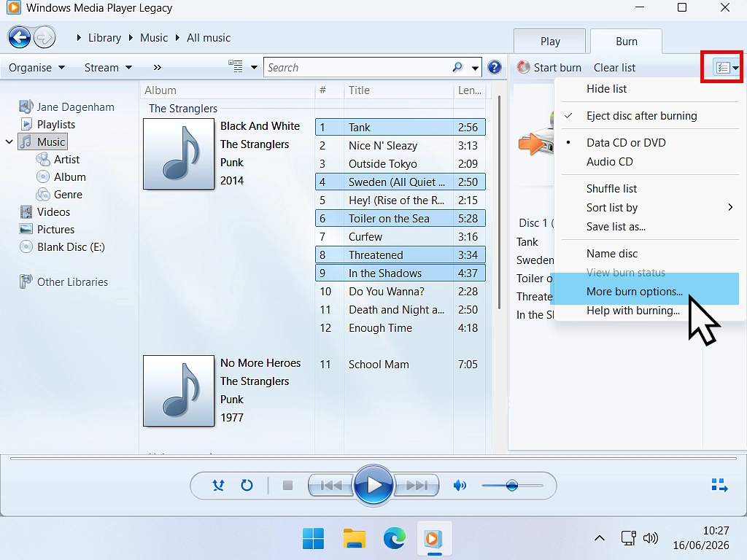Choose Data CD or DVD option

(626, 142)
